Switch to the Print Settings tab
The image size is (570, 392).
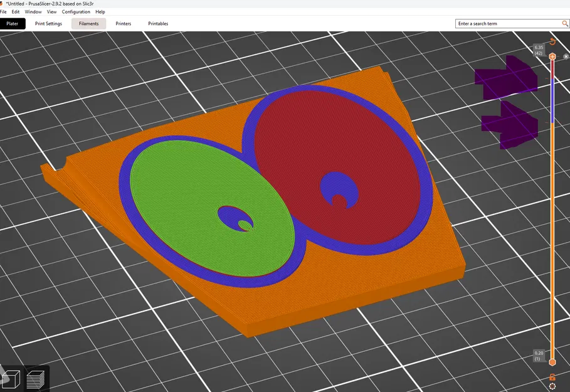pyautogui.click(x=48, y=23)
